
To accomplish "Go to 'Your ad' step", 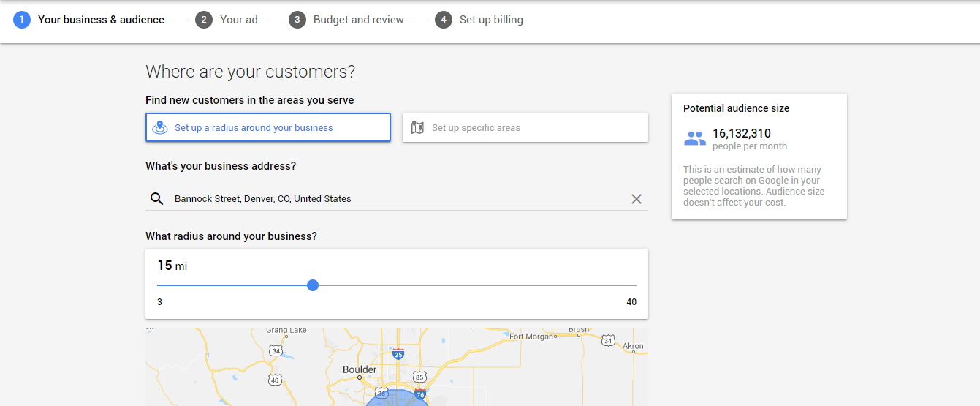I will 239,20.
